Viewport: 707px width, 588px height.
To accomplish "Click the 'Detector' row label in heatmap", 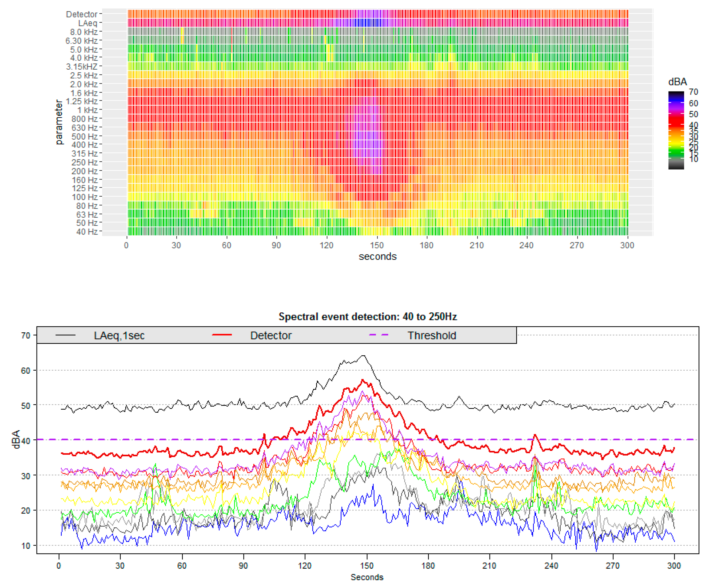I will point(81,14).
